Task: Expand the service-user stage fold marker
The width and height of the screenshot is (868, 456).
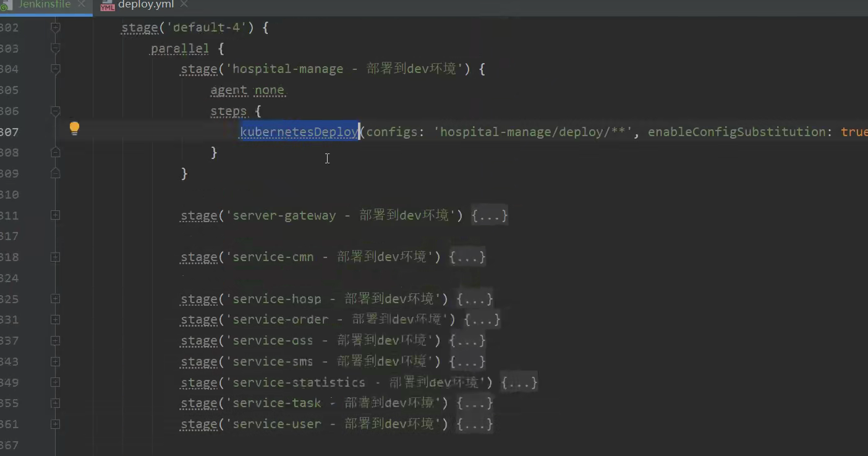Action: coord(55,424)
